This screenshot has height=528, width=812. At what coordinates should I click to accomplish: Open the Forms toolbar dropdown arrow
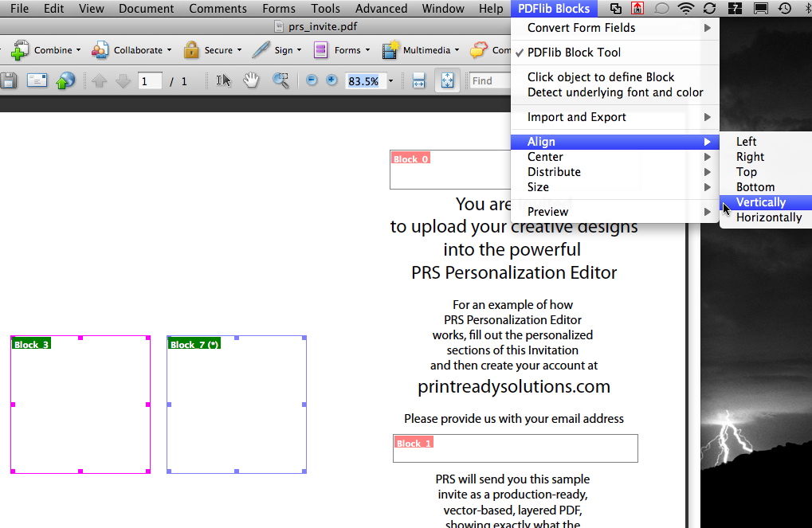[367, 50]
